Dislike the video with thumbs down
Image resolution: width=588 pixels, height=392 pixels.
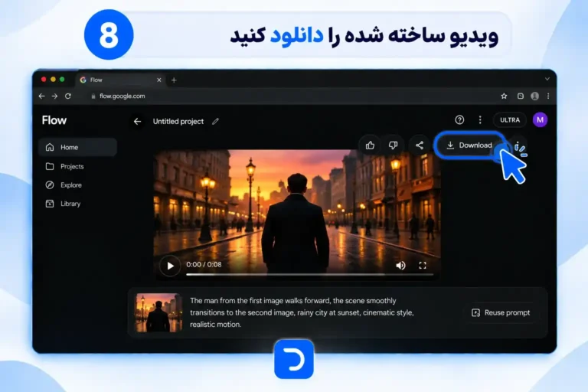(393, 145)
